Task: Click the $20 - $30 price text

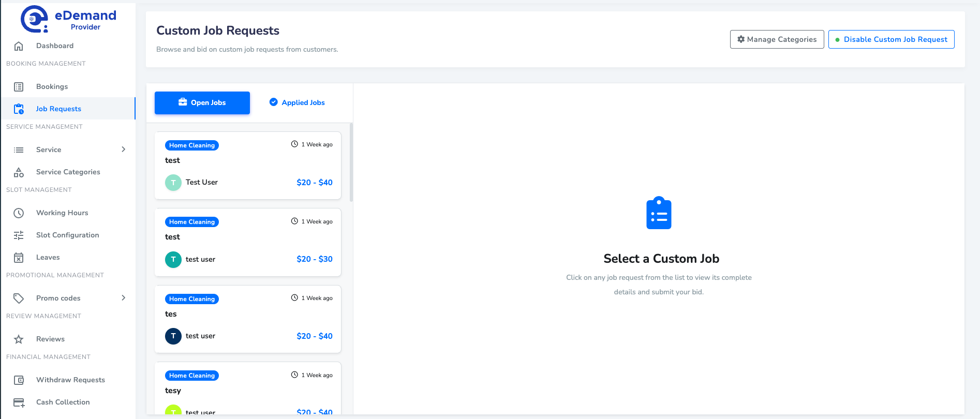Action: pyautogui.click(x=315, y=259)
